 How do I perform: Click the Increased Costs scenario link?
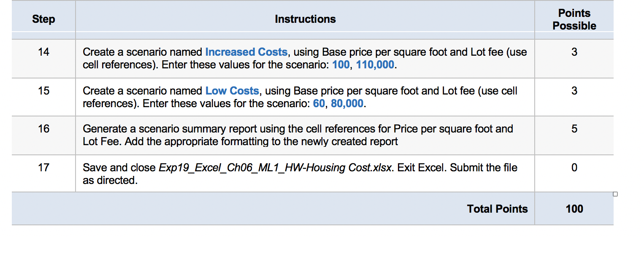[x=246, y=51]
